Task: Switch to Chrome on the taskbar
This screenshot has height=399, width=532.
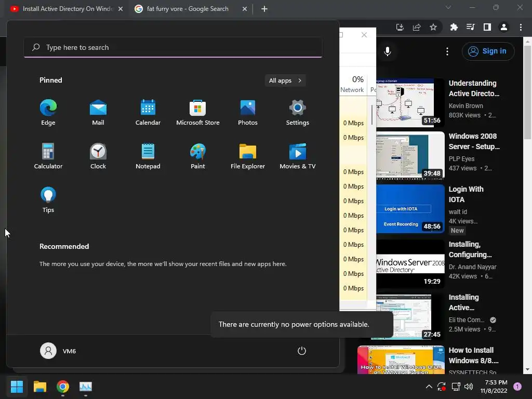Action: tap(63, 387)
